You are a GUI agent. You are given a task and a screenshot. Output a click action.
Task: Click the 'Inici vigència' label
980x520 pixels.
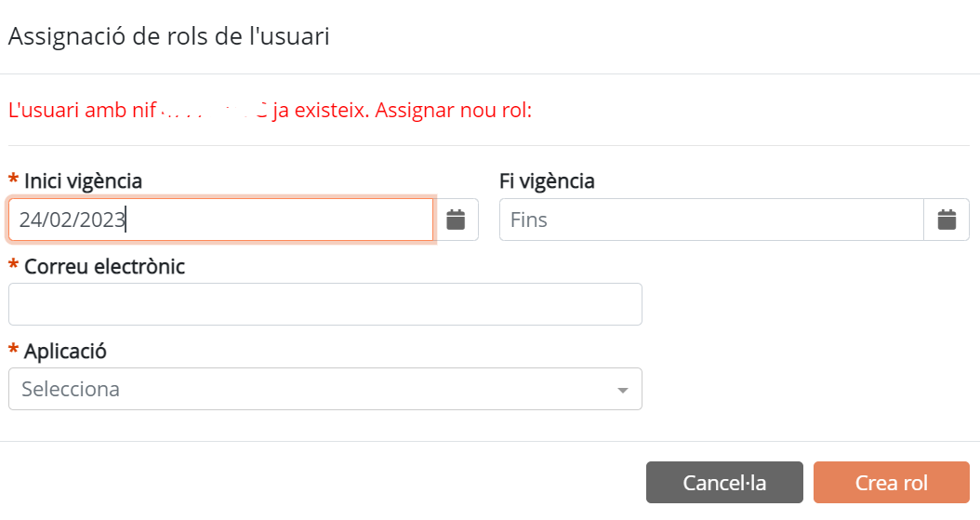(x=83, y=181)
